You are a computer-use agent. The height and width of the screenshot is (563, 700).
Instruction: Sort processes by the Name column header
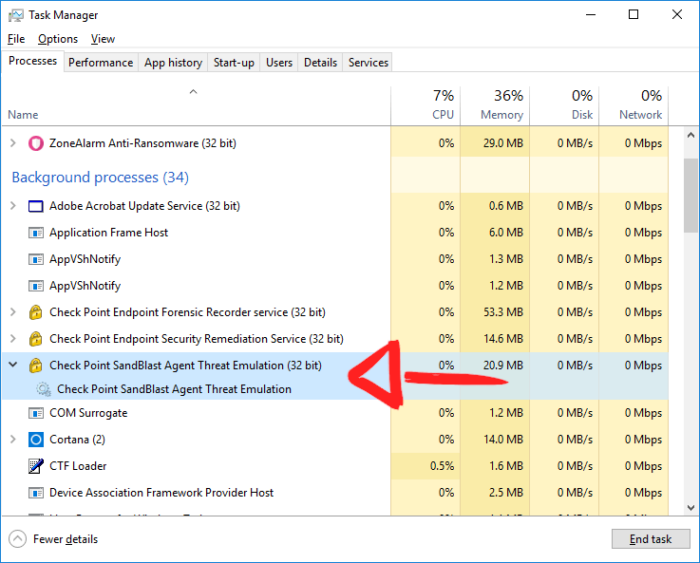pyautogui.click(x=196, y=106)
